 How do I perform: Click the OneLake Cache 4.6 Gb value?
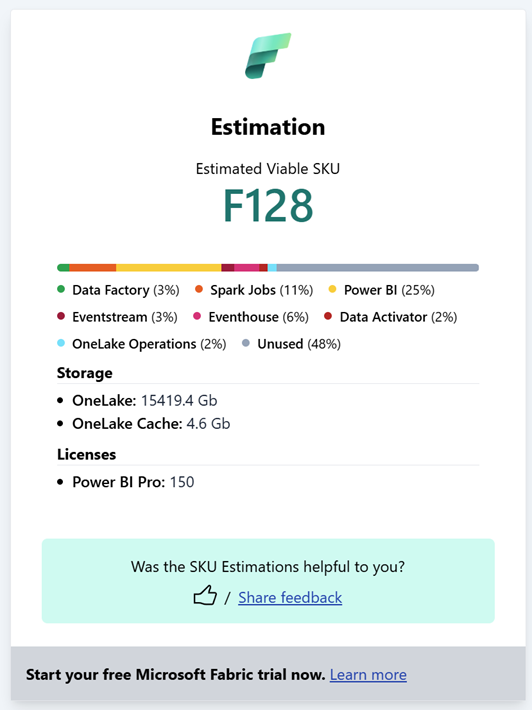pos(208,423)
